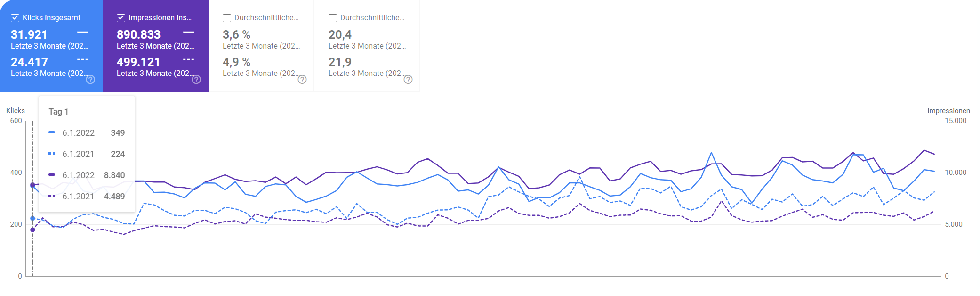
Task: Open help icon on 20,4 position card
Action: [x=408, y=80]
